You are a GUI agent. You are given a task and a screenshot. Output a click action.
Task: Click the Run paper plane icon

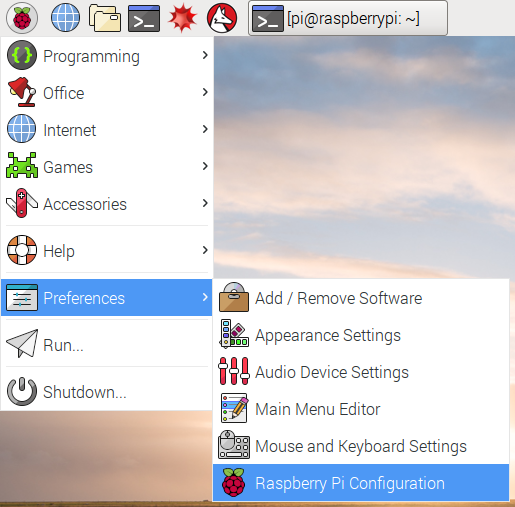click(22, 343)
